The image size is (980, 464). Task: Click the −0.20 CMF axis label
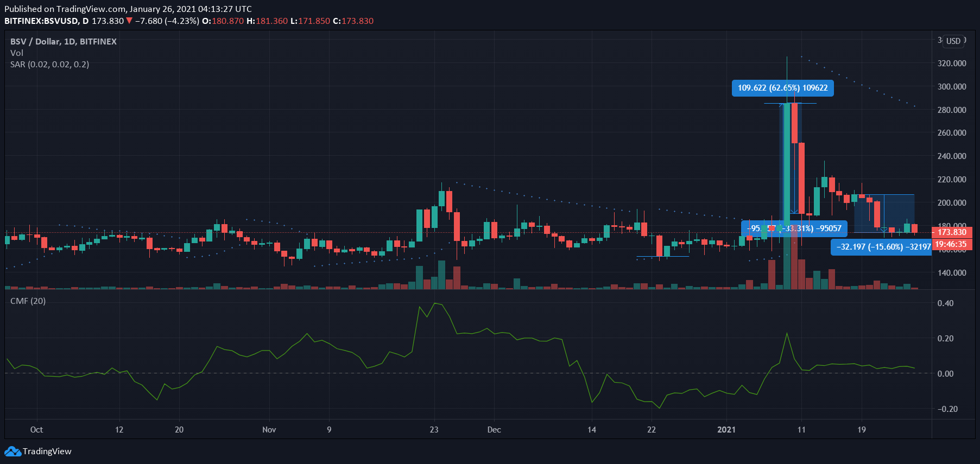(947, 409)
